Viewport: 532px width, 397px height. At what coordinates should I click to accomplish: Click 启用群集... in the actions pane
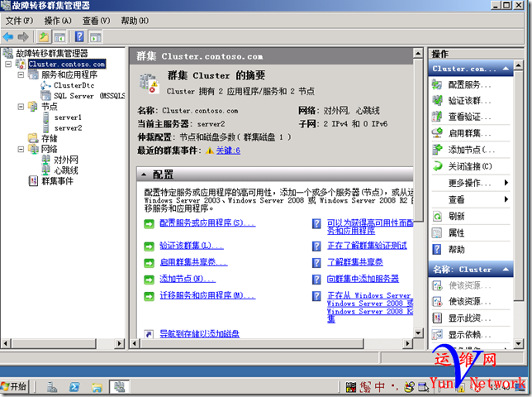[x=469, y=133]
